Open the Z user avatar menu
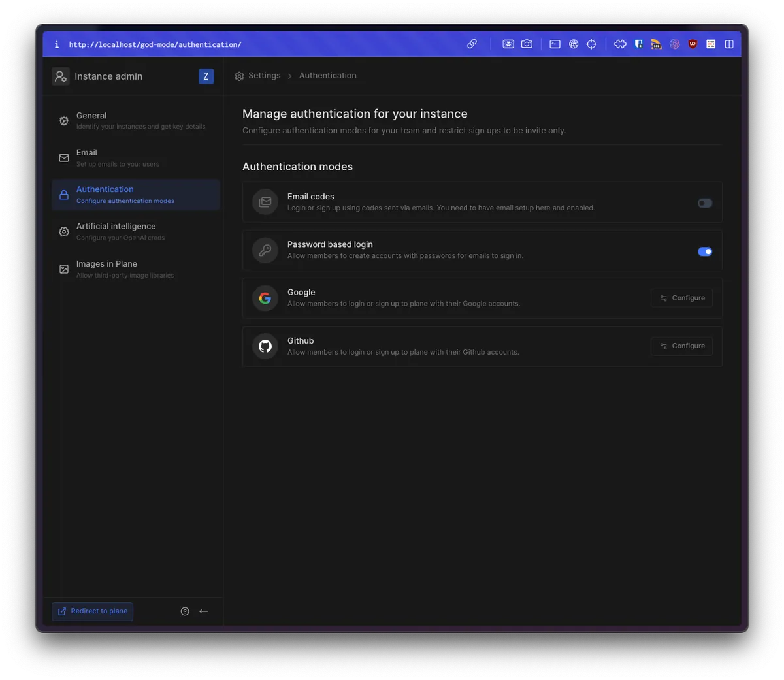Image resolution: width=784 pixels, height=680 pixels. tap(206, 76)
